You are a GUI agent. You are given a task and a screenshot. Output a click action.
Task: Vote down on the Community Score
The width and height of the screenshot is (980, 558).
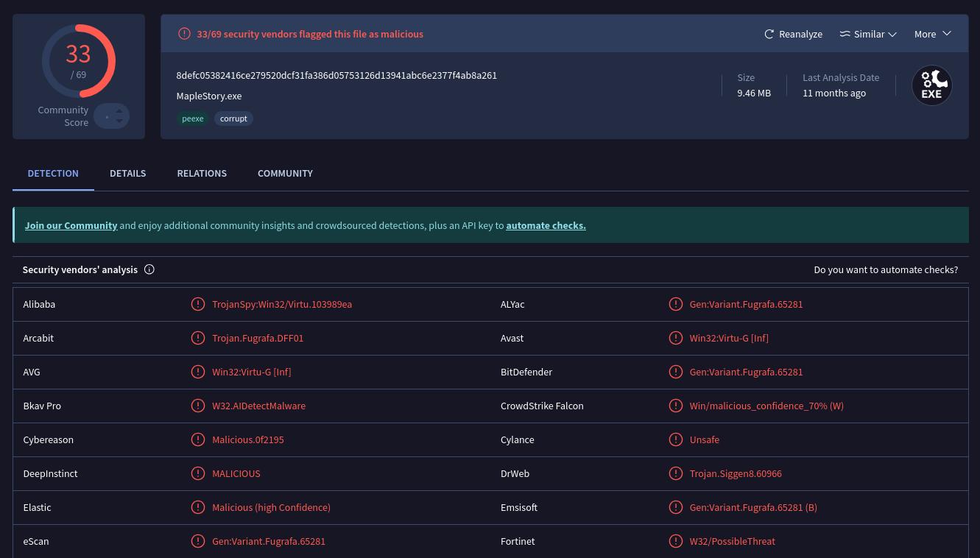click(119, 121)
